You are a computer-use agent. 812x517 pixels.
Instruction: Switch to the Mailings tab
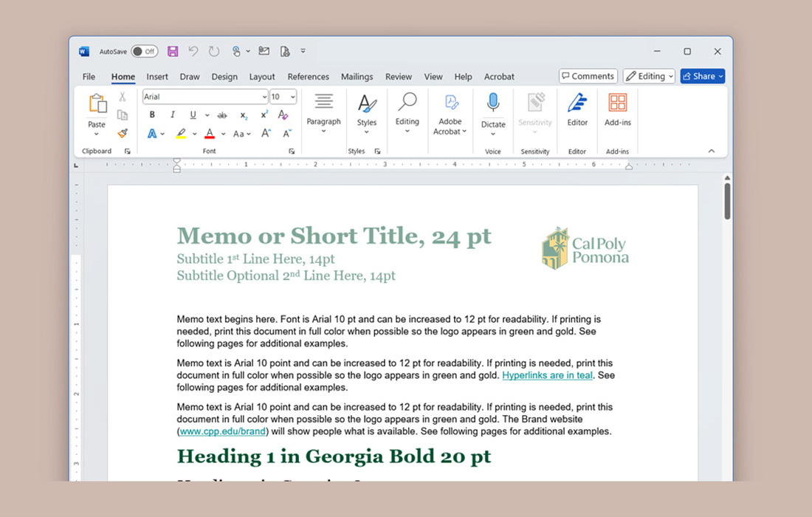click(x=357, y=77)
